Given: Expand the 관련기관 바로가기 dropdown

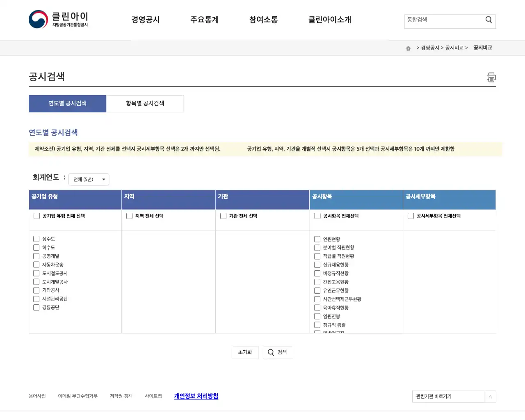Looking at the screenshot, I should [x=491, y=397].
